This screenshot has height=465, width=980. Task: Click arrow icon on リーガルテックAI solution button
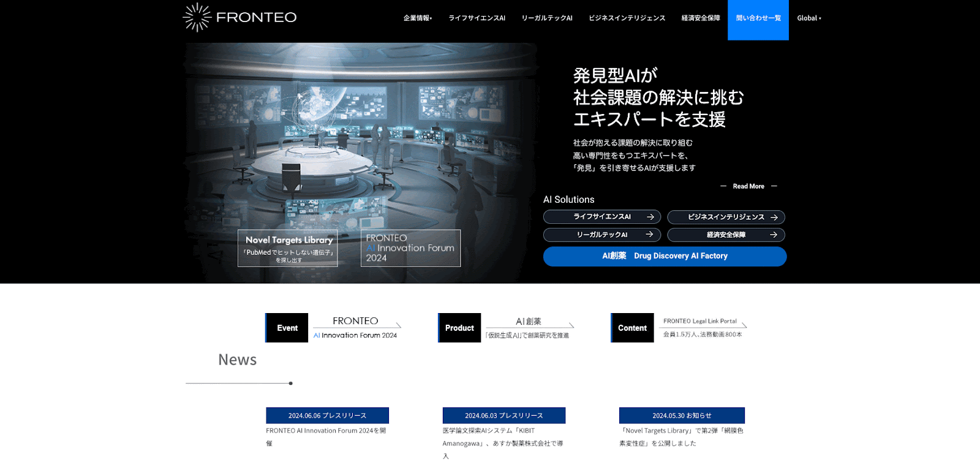pos(649,235)
